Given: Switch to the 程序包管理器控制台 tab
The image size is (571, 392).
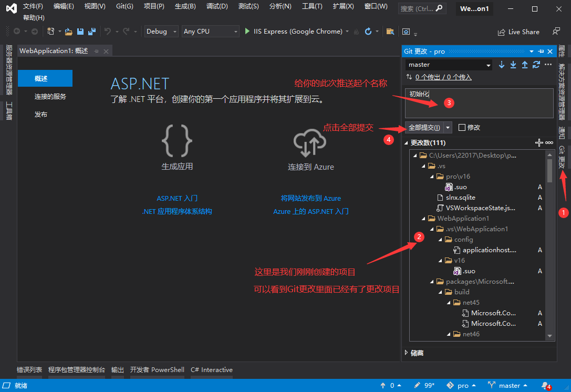Looking at the screenshot, I should click(x=77, y=370).
